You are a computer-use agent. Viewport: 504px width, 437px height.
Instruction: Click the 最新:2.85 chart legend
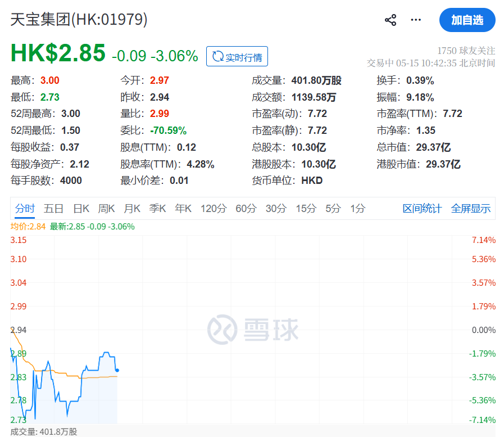[x=92, y=227]
